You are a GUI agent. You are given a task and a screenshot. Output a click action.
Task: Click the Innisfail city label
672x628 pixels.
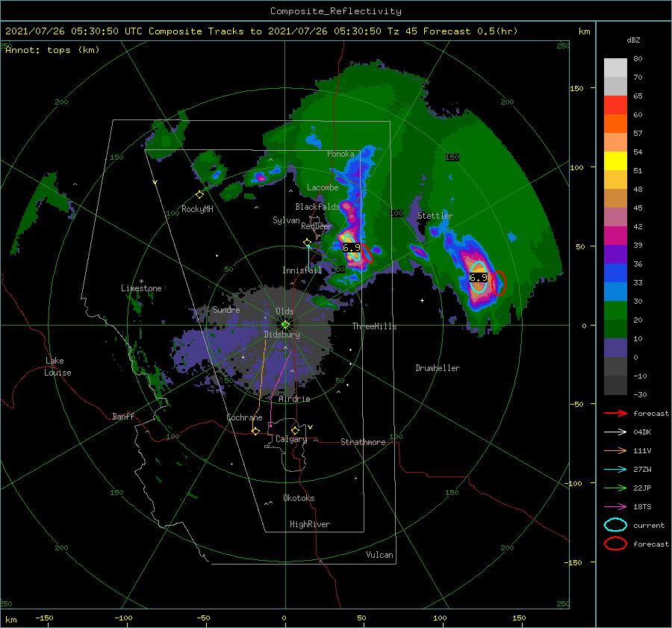click(302, 270)
